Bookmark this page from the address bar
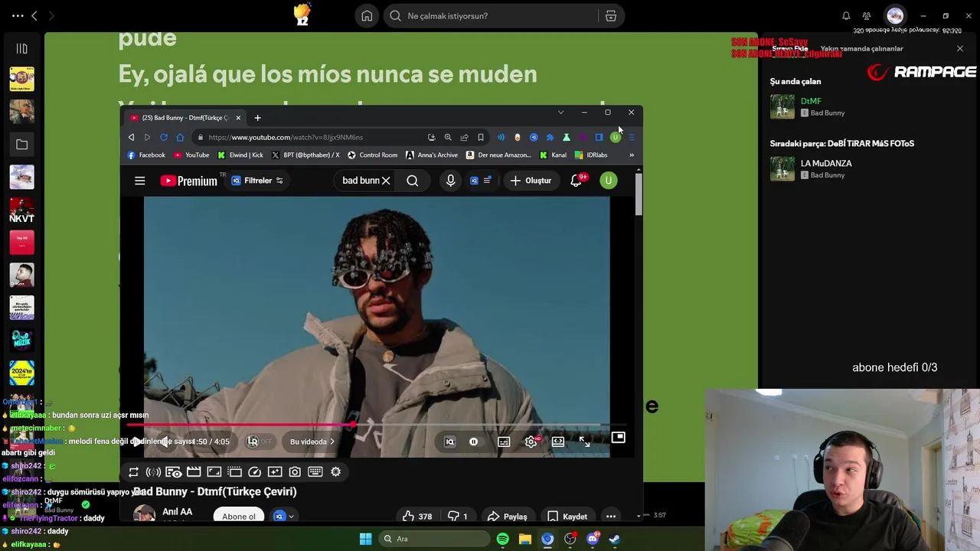 [481, 138]
